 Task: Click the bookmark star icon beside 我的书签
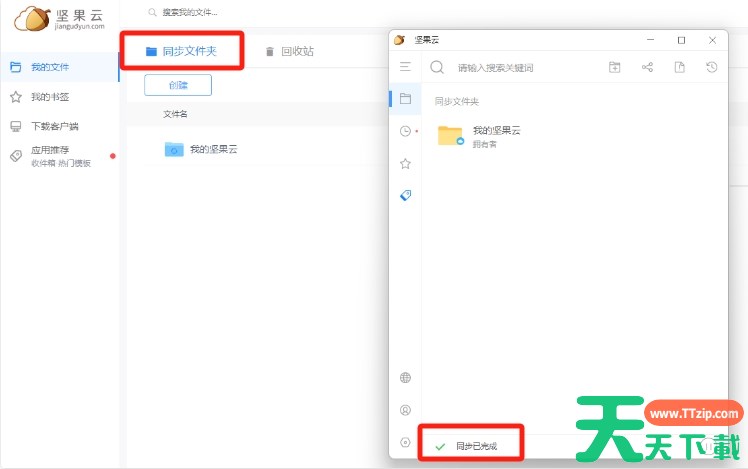coord(16,97)
